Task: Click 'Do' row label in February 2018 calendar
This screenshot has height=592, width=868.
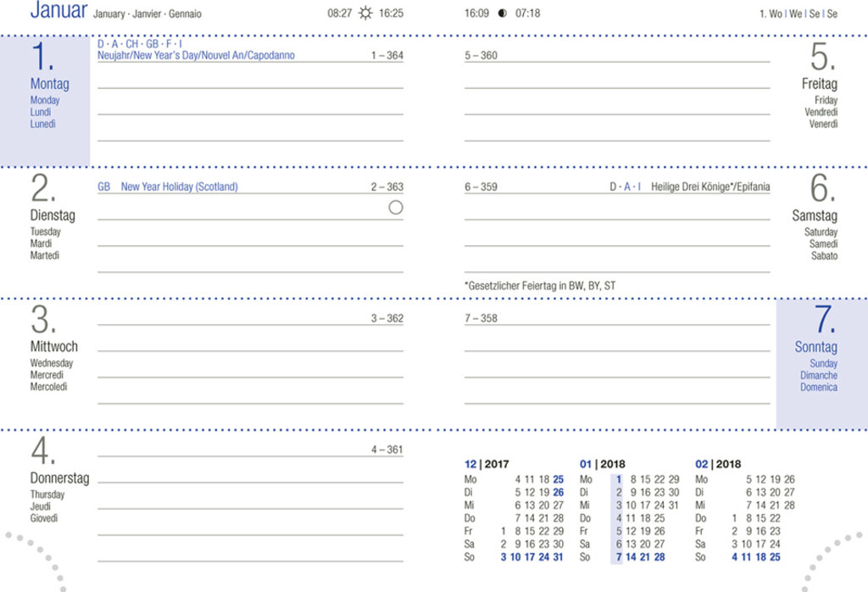Action: pyautogui.click(x=701, y=518)
